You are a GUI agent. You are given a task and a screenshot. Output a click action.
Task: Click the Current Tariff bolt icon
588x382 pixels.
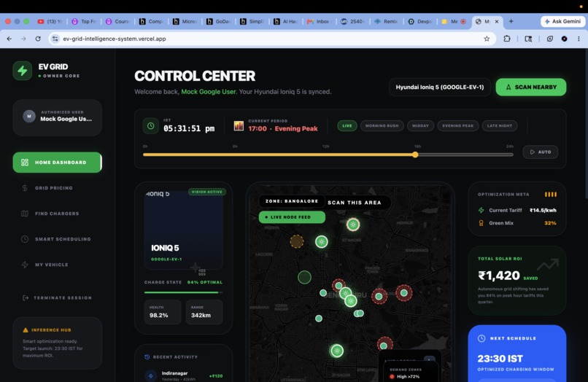(481, 210)
